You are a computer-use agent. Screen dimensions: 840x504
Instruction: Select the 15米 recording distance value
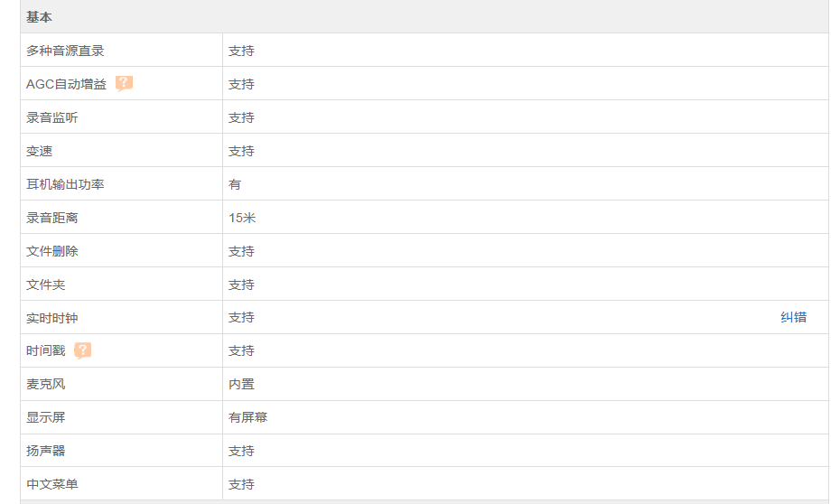(x=242, y=218)
